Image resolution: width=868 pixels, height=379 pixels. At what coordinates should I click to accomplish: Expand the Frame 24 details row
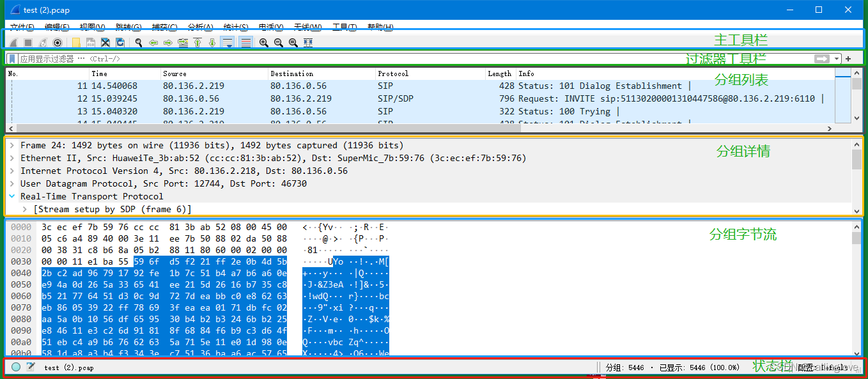click(12, 145)
